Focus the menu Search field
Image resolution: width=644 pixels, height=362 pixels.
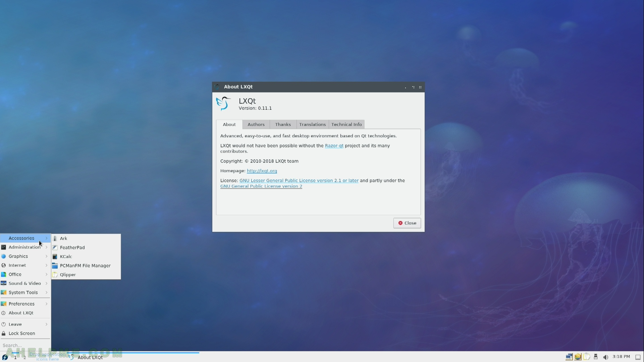pos(25,345)
